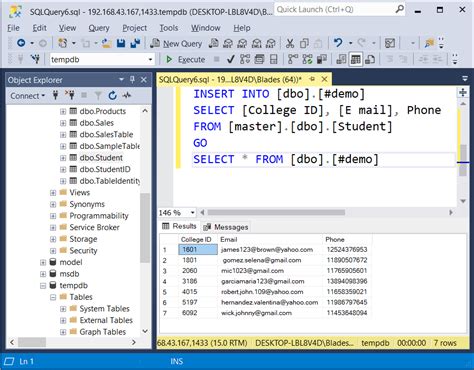This screenshot has height=370, width=474.
Task: Toggle Include Client Statistics
Action: 322,59
